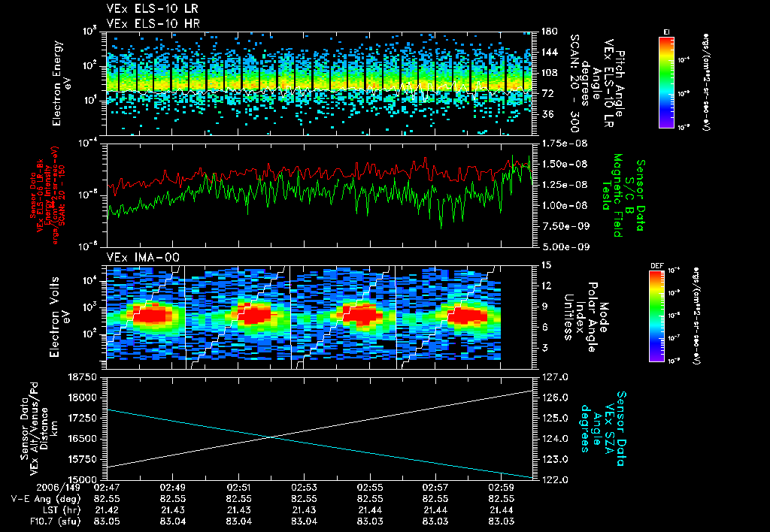
Task: Click the green Magnetic Field Tesla axis label
Action: coord(623,195)
